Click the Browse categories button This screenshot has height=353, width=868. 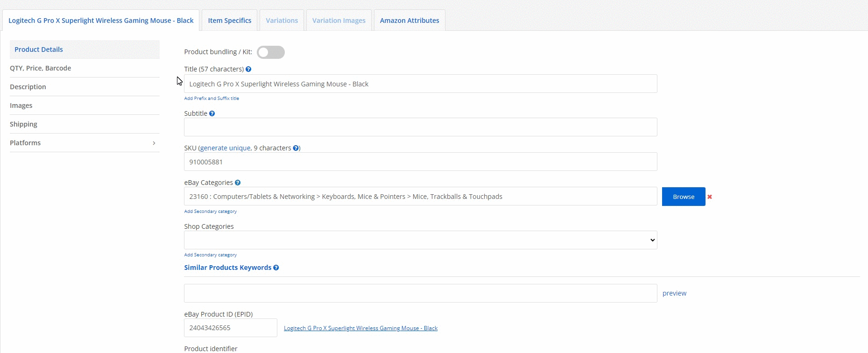[684, 197]
